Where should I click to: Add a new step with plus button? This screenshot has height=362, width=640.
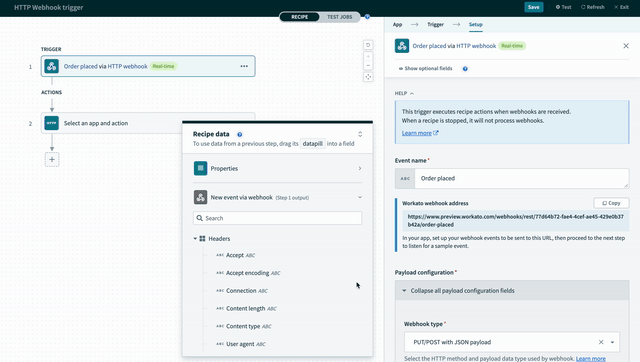click(52, 160)
